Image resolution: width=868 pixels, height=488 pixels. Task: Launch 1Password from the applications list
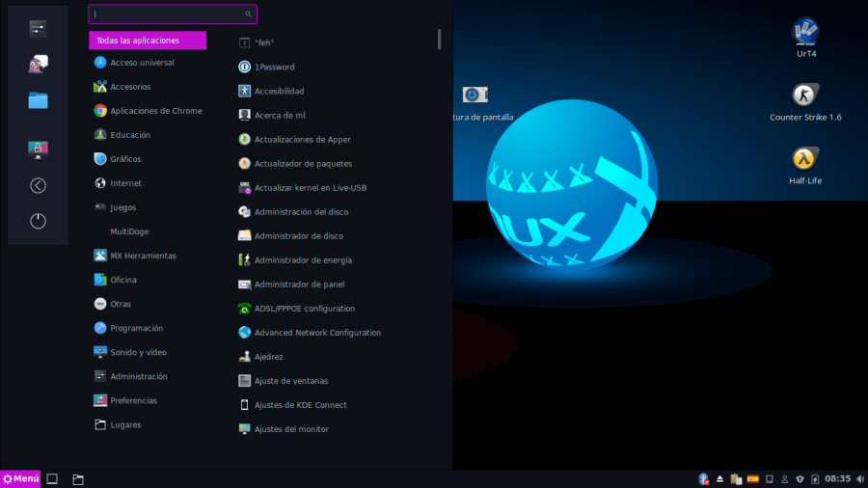(274, 67)
